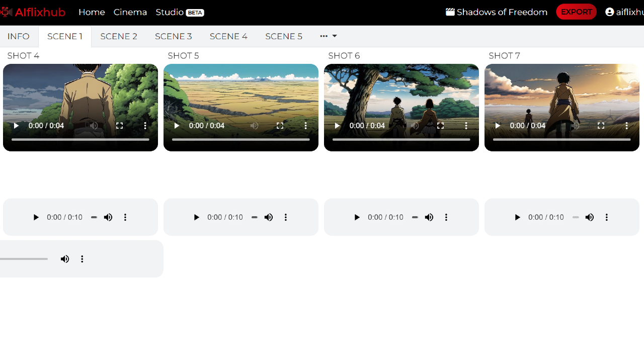This screenshot has height=362, width=644.
Task: Open fullscreen for Shot 6 video
Action: pos(441,126)
